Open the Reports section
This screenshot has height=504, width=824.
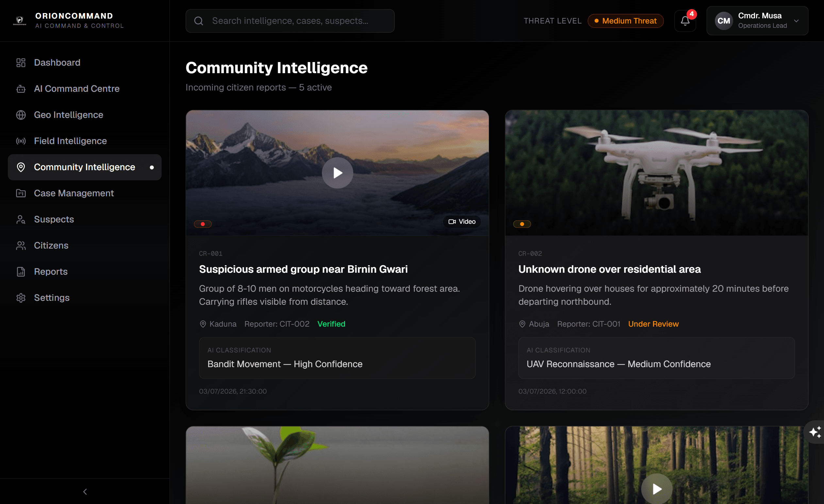coord(85,272)
